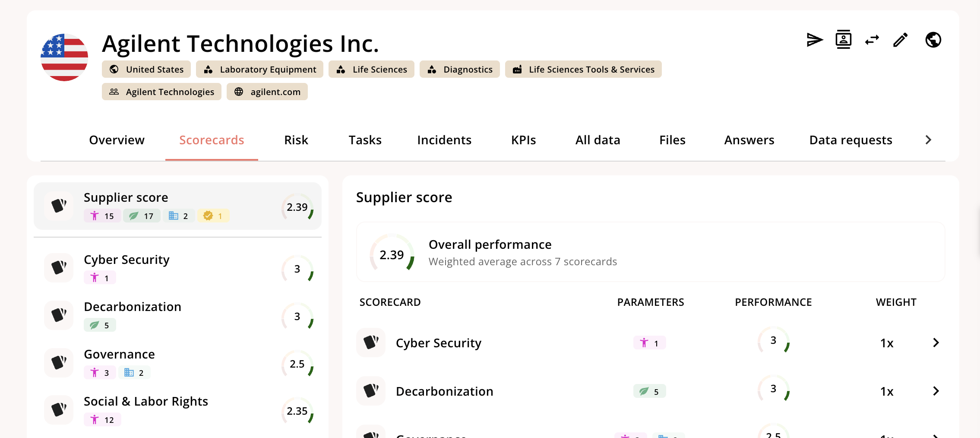This screenshot has height=438, width=980.
Task: Click Decarbonization 1x weight value
Action: (887, 391)
